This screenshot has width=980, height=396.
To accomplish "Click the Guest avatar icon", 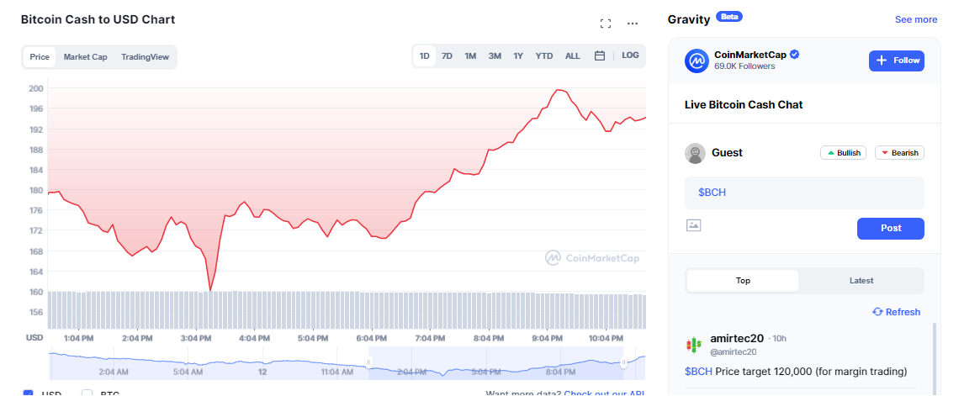I will (695, 153).
